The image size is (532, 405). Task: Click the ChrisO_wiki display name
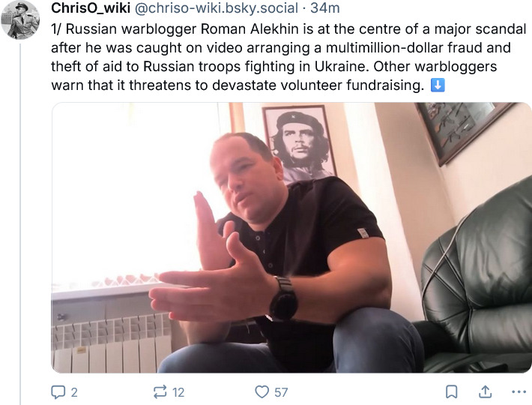91,8
